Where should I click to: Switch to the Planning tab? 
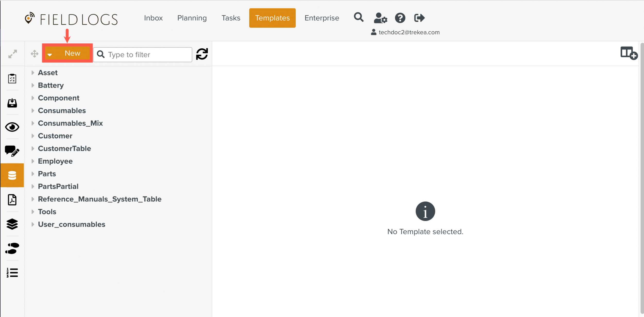(192, 18)
